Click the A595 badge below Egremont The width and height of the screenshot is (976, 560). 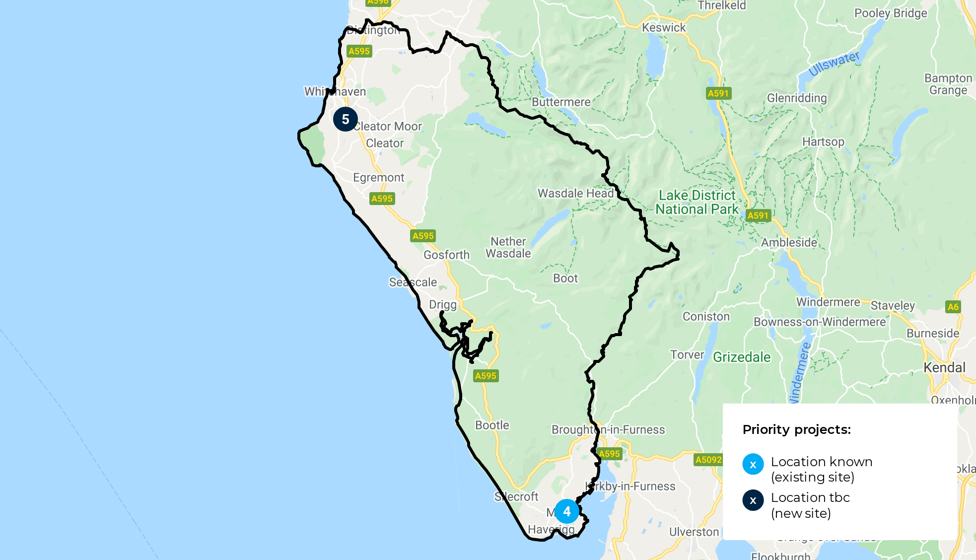382,199
